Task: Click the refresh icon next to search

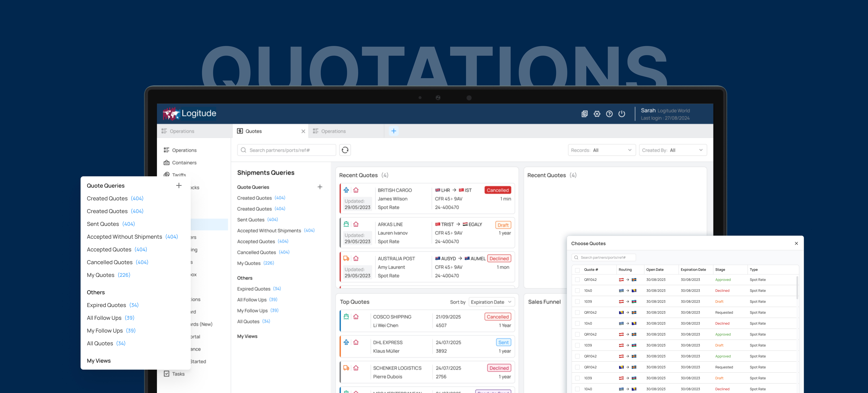Action: 345,150
